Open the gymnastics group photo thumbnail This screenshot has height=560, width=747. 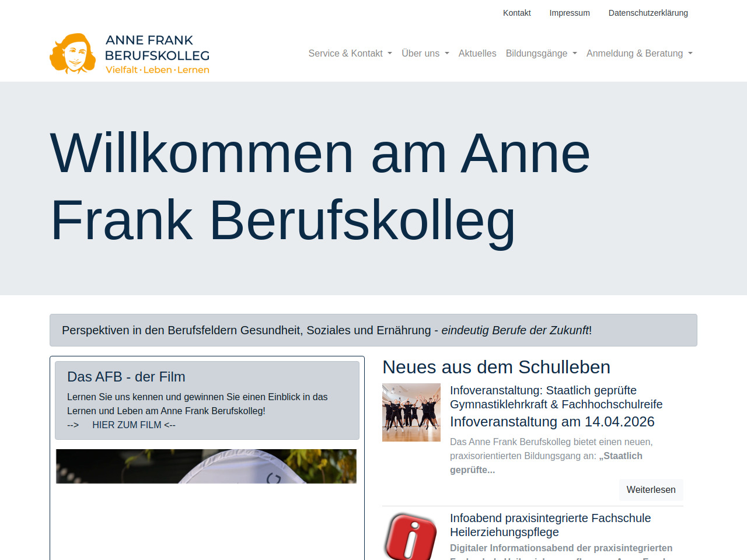tap(411, 412)
